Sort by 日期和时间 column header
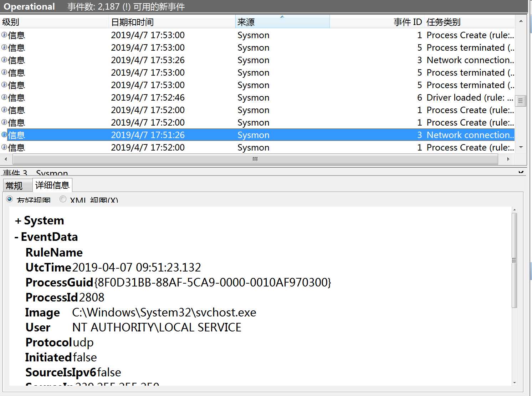Screen dimensions: 532x396 (x=172, y=22)
